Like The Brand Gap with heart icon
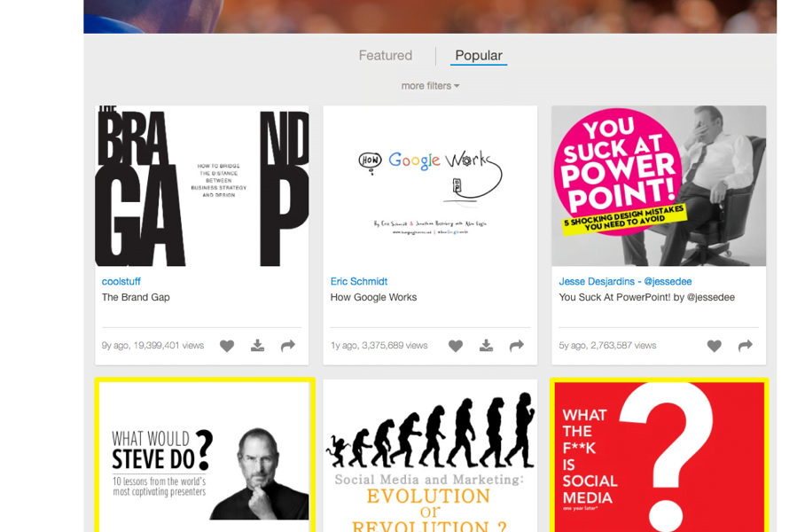 [x=227, y=346]
